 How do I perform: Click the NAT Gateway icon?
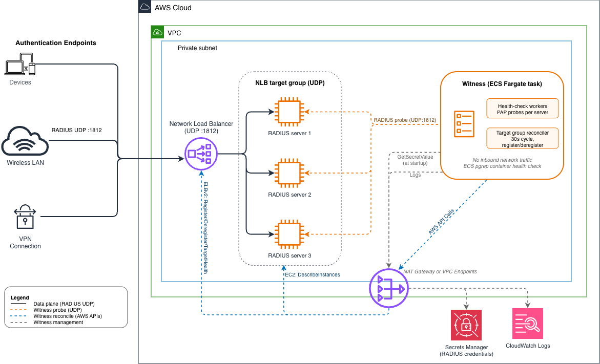click(x=389, y=288)
